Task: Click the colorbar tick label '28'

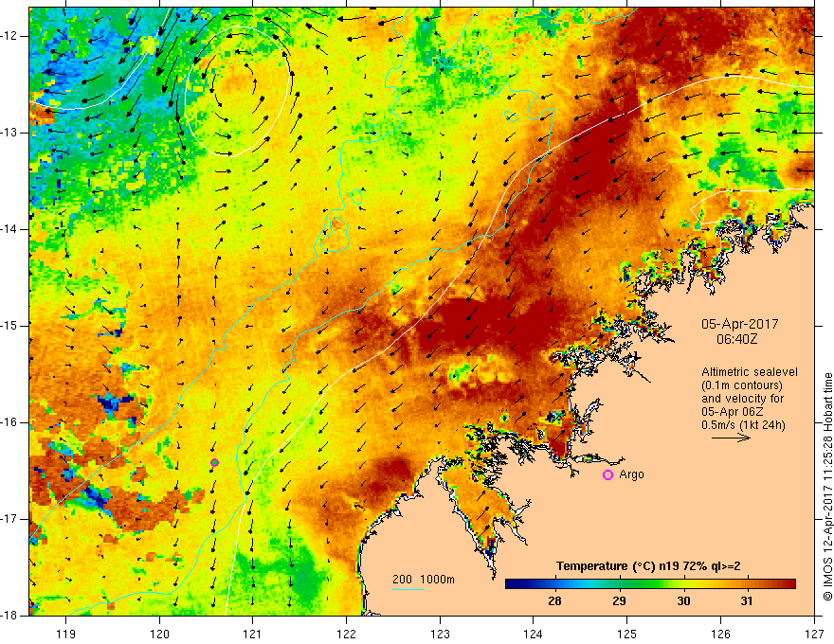Action: point(554,601)
